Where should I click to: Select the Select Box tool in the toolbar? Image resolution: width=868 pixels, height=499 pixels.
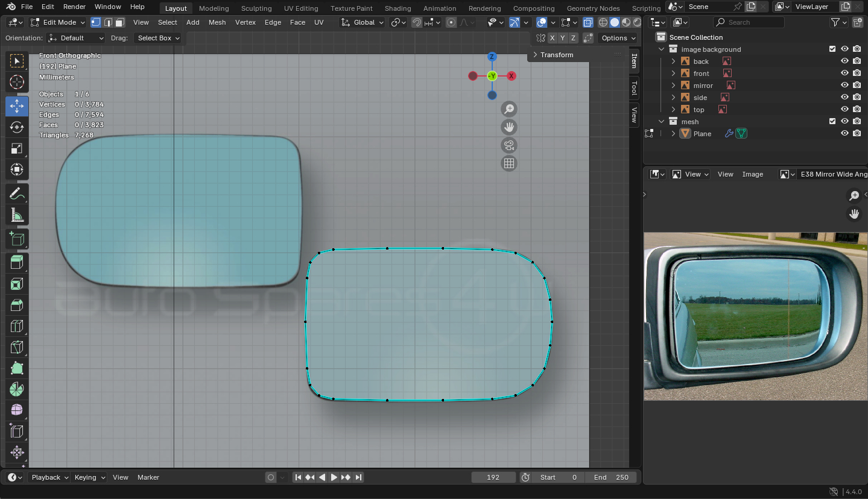(x=17, y=61)
